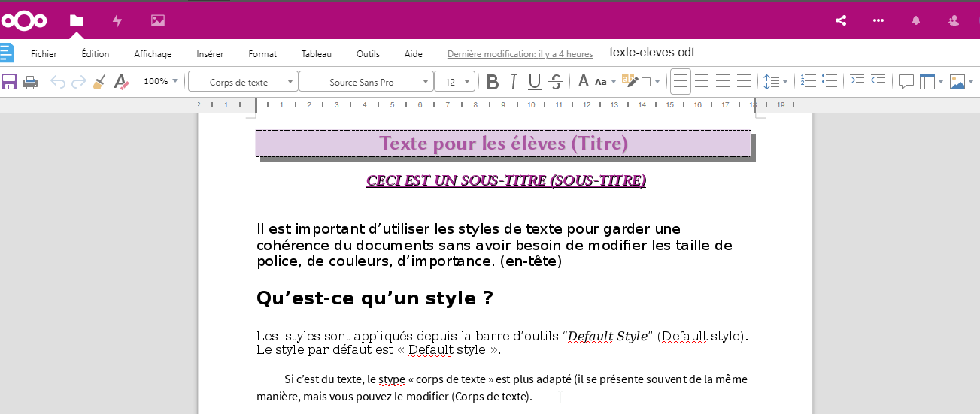This screenshot has width=980, height=414.
Task: Increase indent using the indent icon
Action: pyautogui.click(x=857, y=82)
